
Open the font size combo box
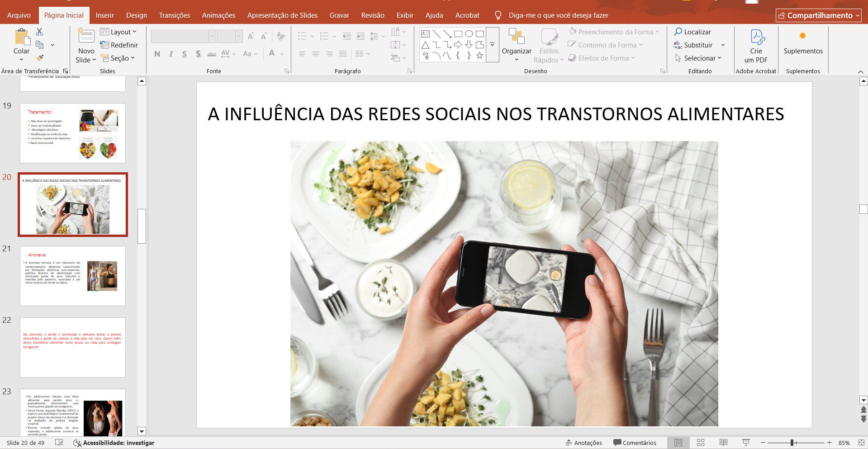click(230, 36)
